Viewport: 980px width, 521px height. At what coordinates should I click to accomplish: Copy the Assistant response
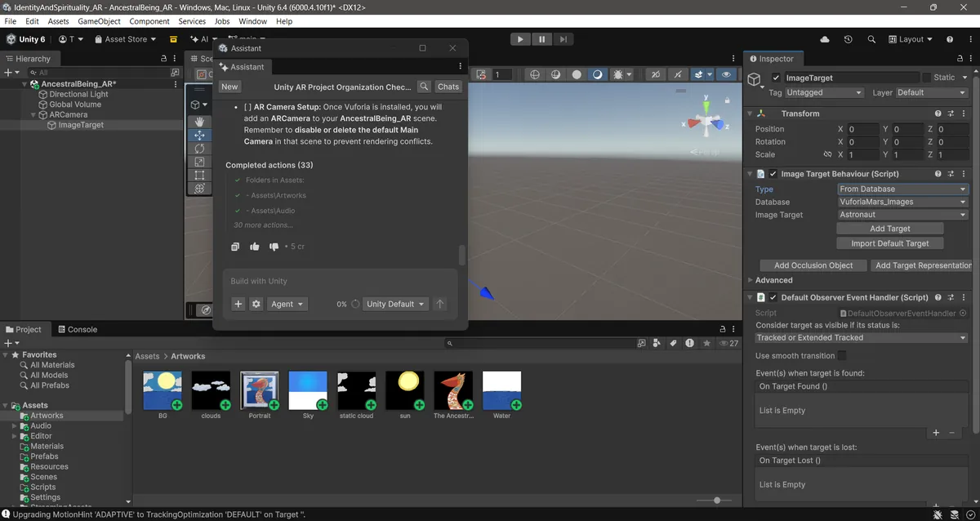(x=235, y=247)
